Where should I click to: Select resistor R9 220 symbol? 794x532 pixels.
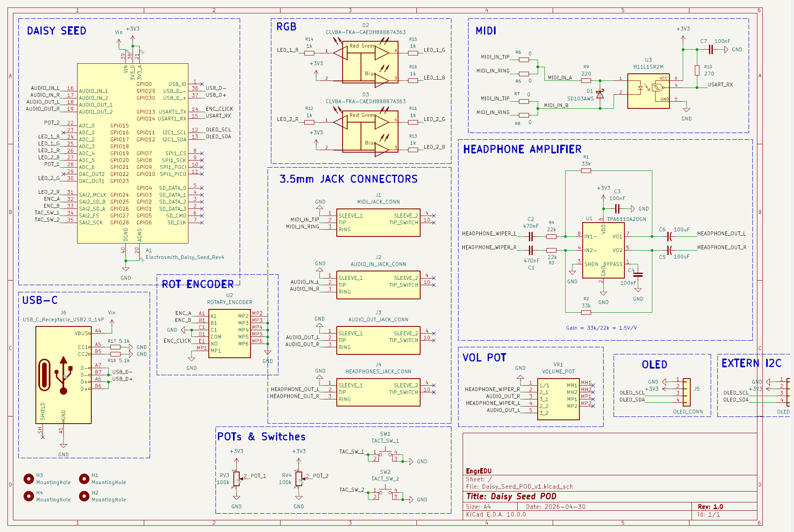click(x=586, y=80)
